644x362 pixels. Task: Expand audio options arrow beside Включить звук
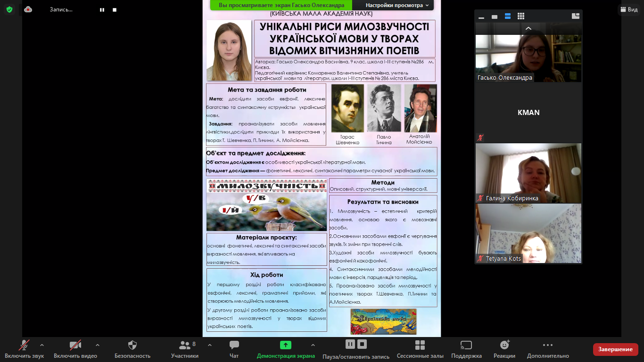click(42, 345)
